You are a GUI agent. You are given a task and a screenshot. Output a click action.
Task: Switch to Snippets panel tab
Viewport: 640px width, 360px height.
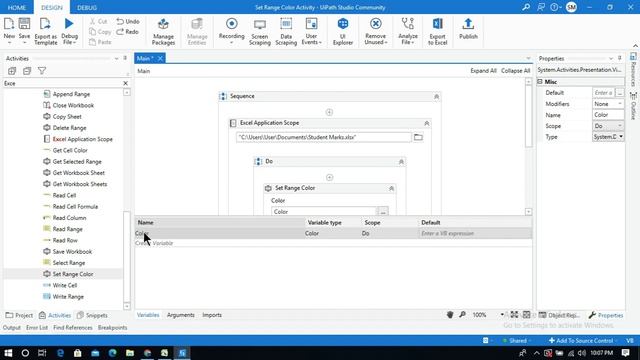tap(92, 316)
